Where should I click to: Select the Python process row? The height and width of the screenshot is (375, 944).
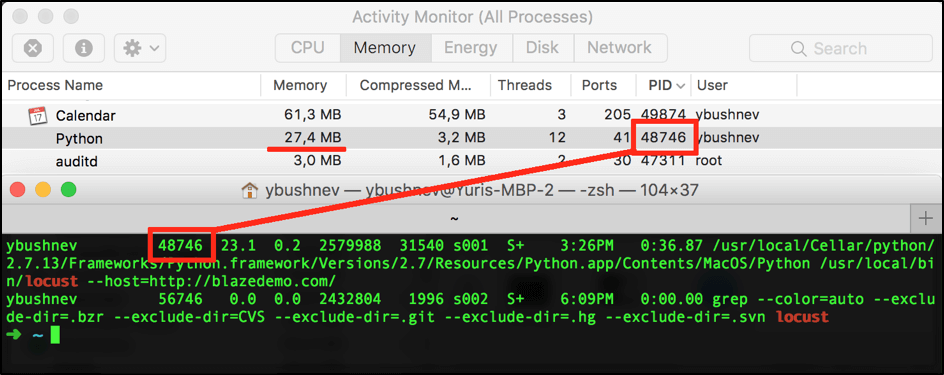472,138
